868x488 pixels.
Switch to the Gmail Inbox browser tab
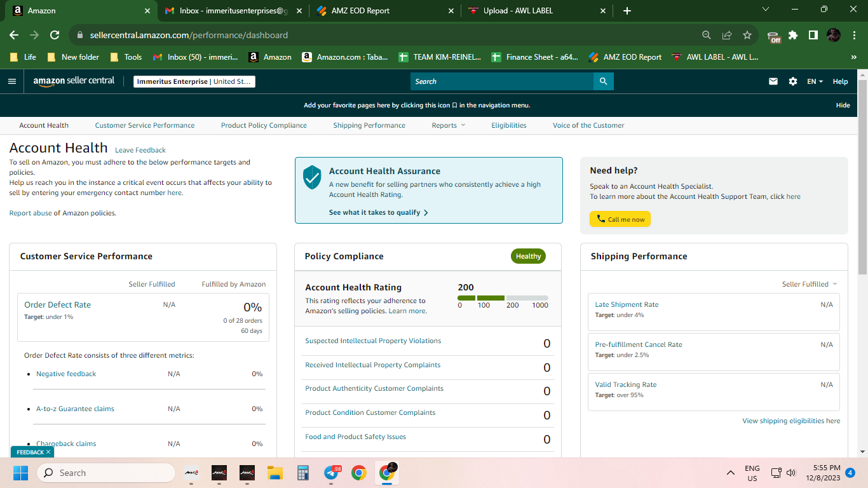click(233, 11)
